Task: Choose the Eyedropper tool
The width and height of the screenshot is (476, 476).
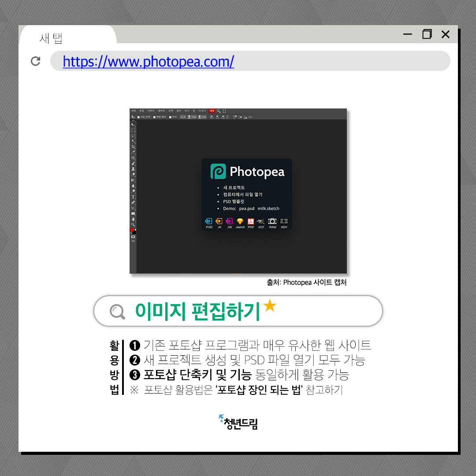Action: click(133, 152)
